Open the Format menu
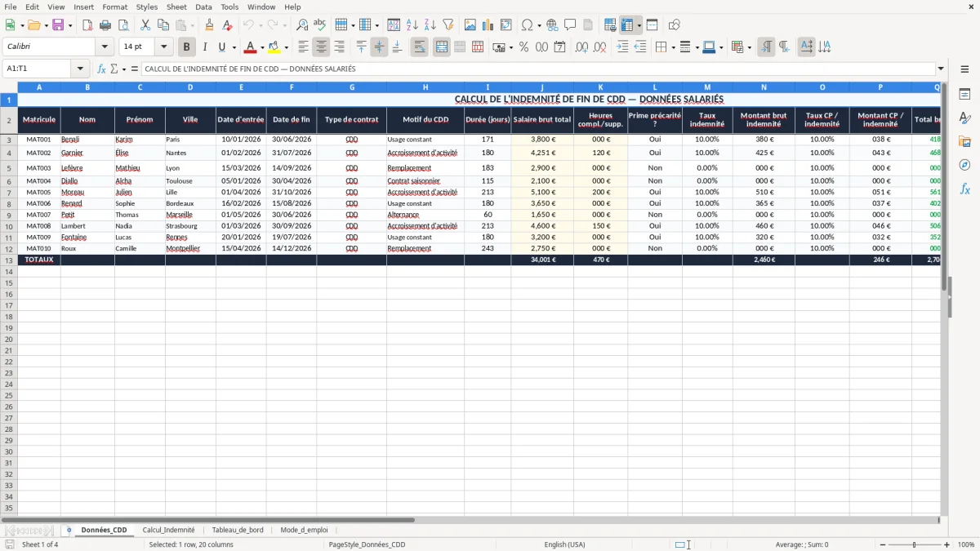 115,7
